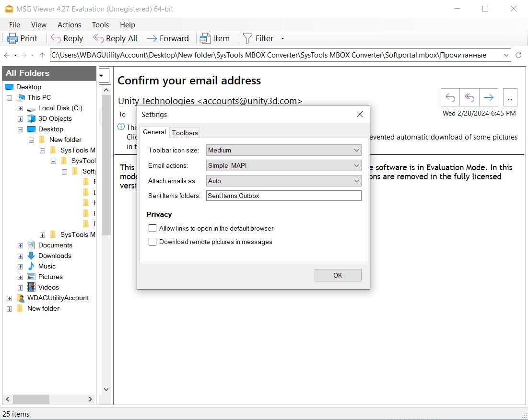Expand the 3D Objects node
This screenshot has height=420, width=528.
[x=20, y=119]
